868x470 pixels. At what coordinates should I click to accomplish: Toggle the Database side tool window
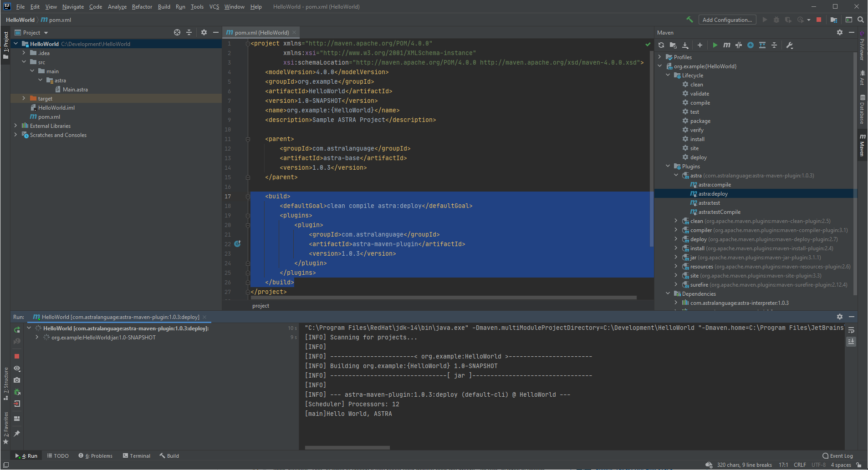862,109
